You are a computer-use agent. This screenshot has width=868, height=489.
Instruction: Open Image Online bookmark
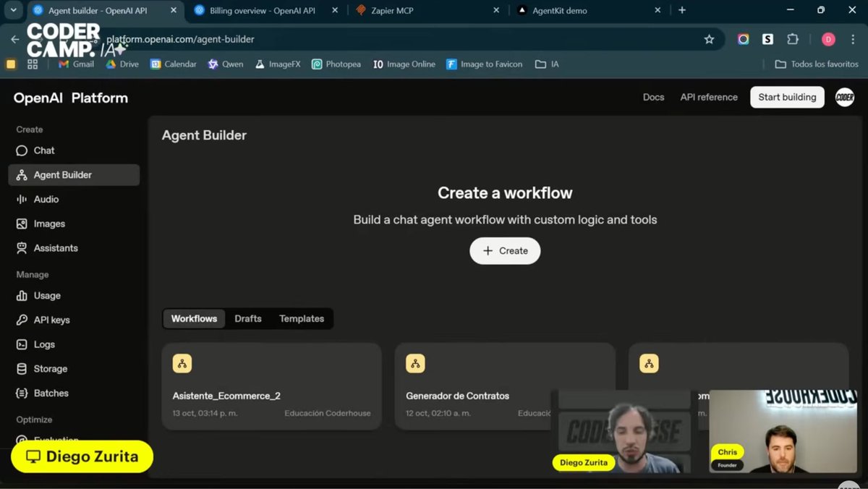point(404,64)
